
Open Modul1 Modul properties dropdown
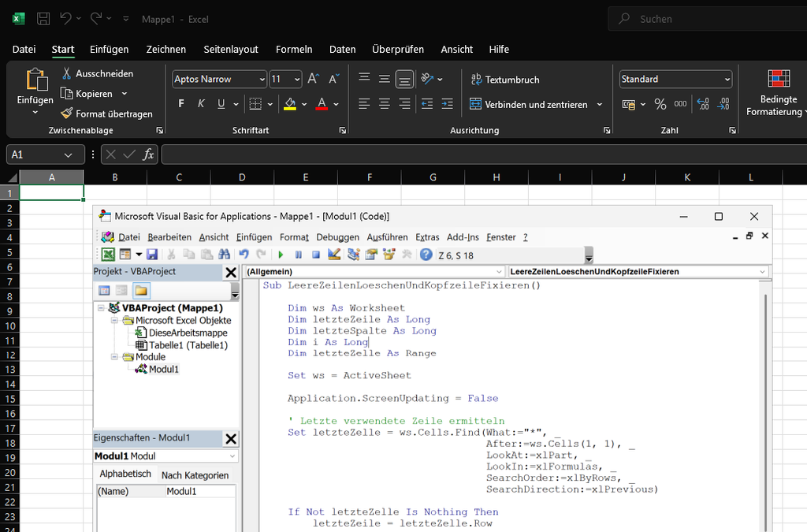232,456
